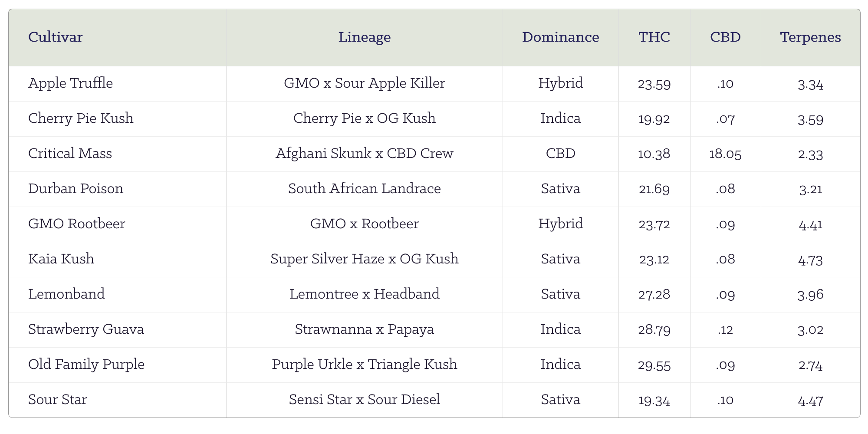This screenshot has width=868, height=434.
Task: Select the Super Silver Haze x OG Kush cell
Action: coord(364,259)
